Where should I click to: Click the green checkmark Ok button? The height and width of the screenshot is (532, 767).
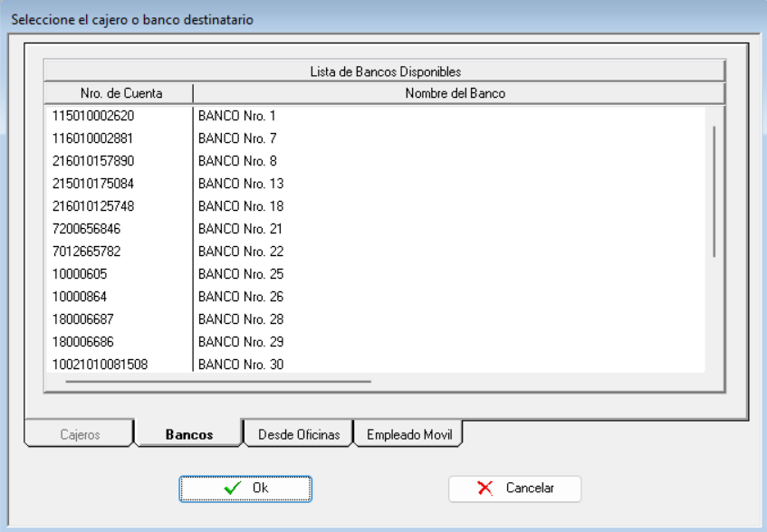pos(245,489)
